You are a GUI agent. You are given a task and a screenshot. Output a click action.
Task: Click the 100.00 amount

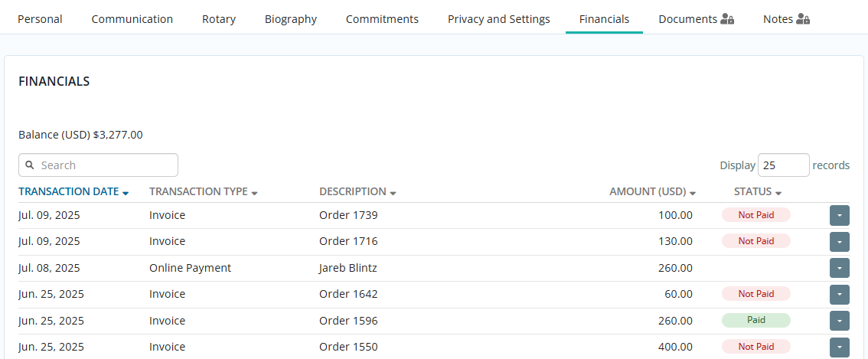tap(675, 215)
